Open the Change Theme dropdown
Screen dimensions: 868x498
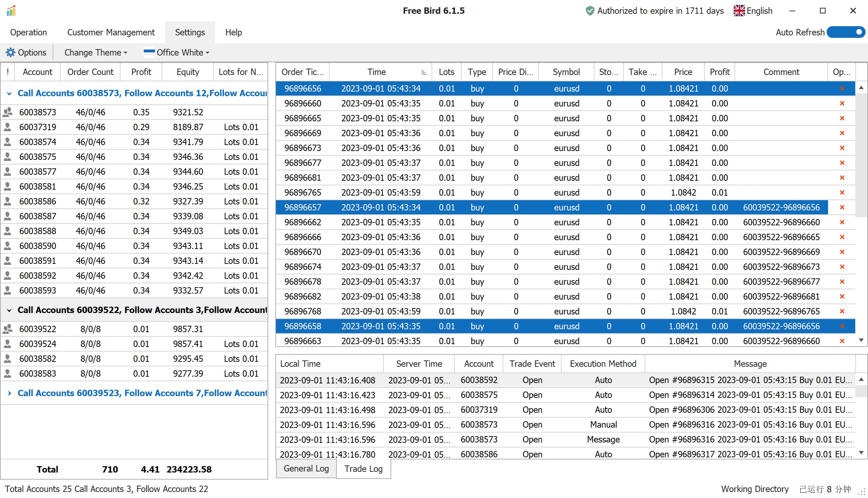pos(96,52)
